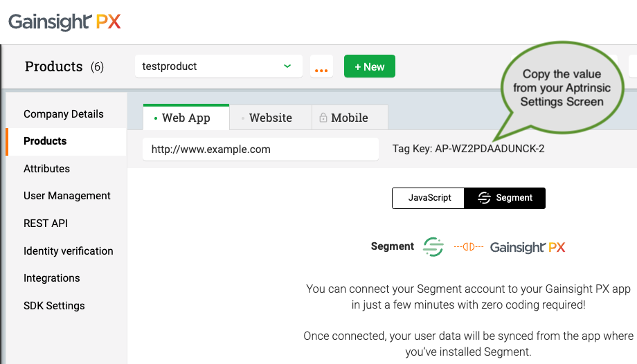This screenshot has height=364, width=637.
Task: Open the orange three-dots more menu
Action: tap(321, 67)
